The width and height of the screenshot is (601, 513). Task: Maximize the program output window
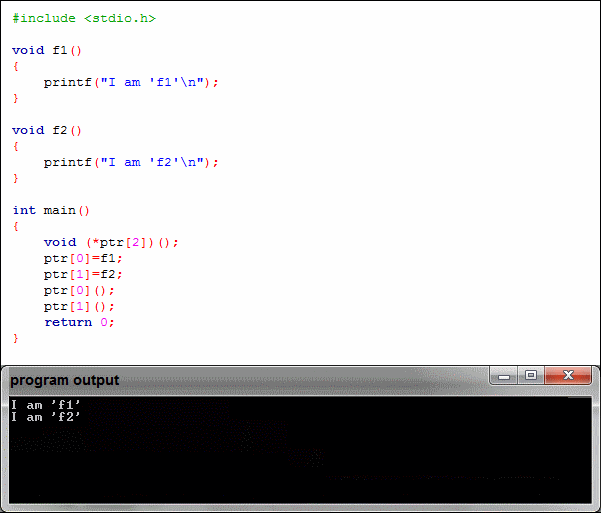pyautogui.click(x=531, y=375)
